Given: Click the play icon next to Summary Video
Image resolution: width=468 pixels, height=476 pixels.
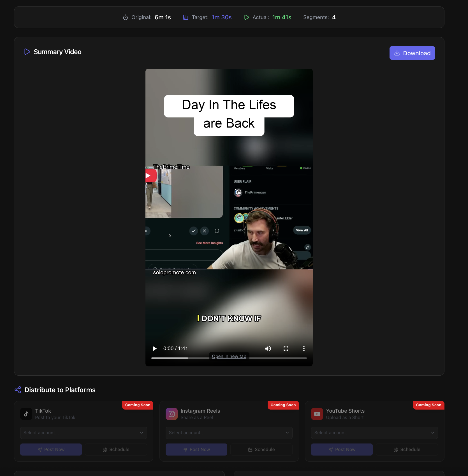Looking at the screenshot, I should coord(27,52).
